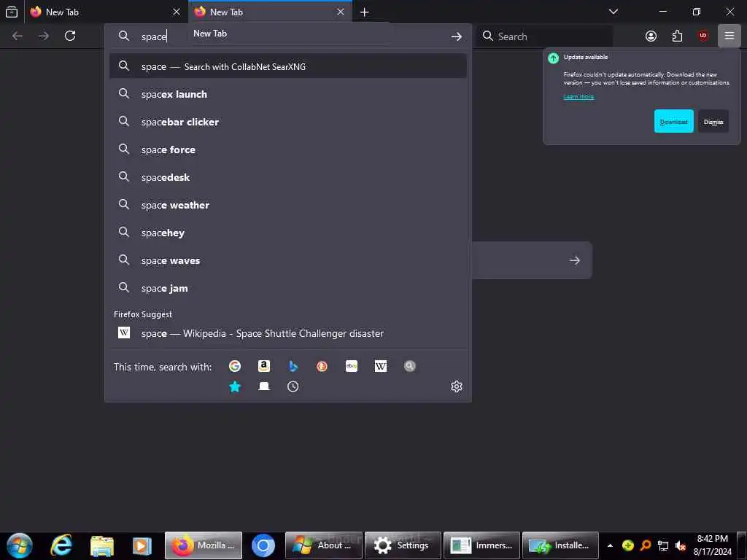Screen dimensions: 747x560
Task: Go forward to next page
Action: pos(44,36)
